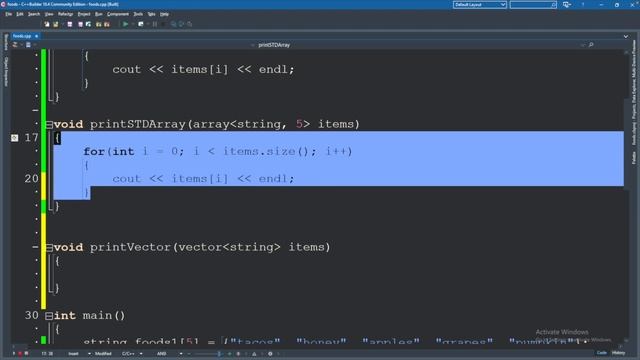Click the Pause toolbar icon

coord(155,24)
